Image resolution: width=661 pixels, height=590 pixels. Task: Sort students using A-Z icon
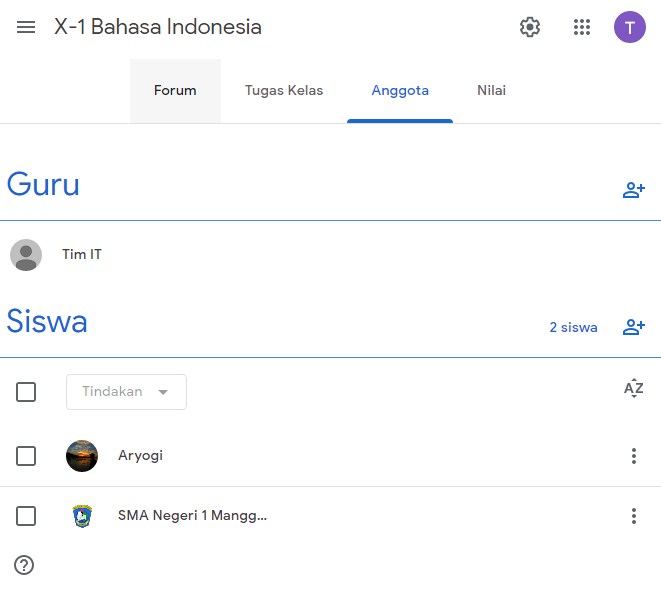click(633, 389)
